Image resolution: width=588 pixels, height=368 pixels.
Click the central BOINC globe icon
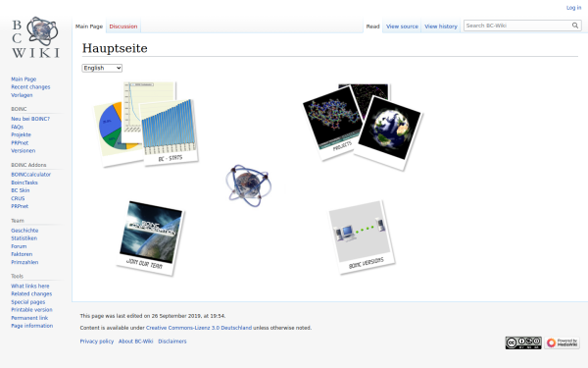click(x=248, y=185)
